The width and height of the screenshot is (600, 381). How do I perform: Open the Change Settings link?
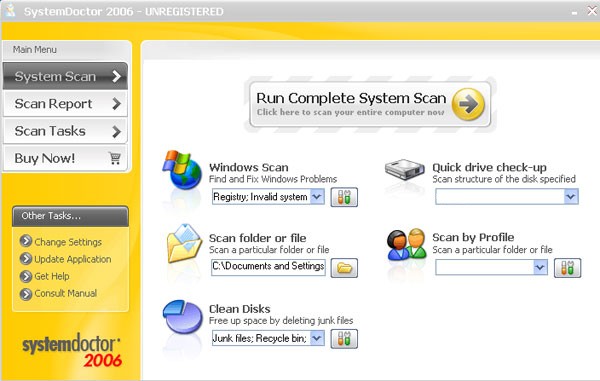point(68,242)
